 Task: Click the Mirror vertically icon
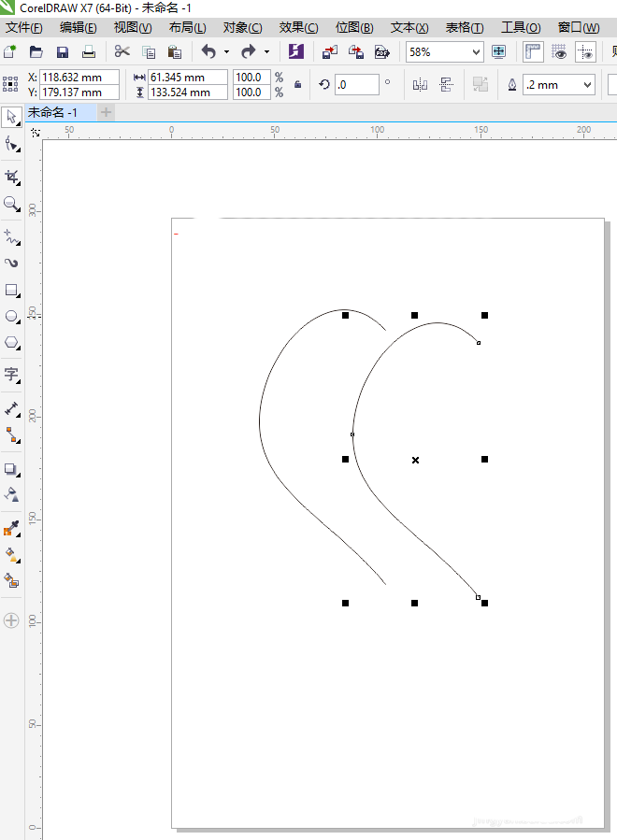pyautogui.click(x=446, y=85)
